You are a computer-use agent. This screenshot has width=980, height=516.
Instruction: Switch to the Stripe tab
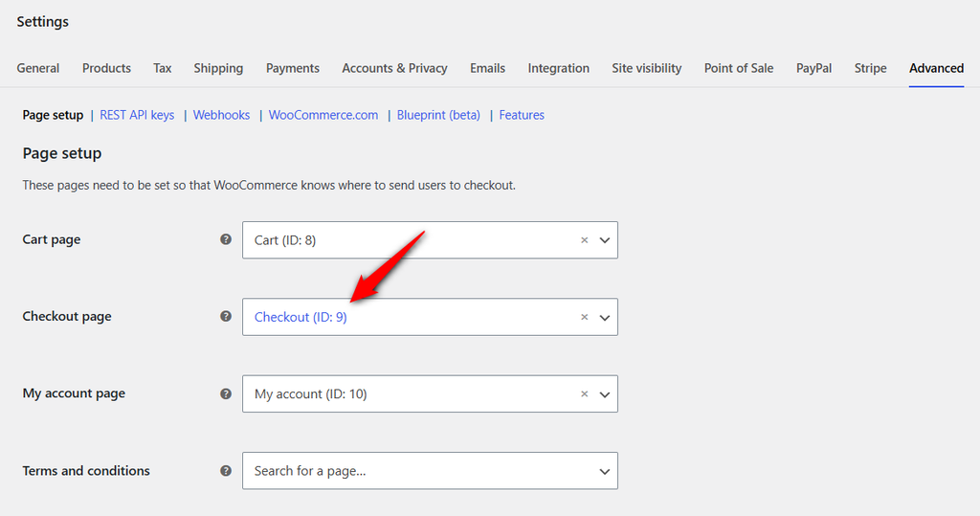click(871, 68)
